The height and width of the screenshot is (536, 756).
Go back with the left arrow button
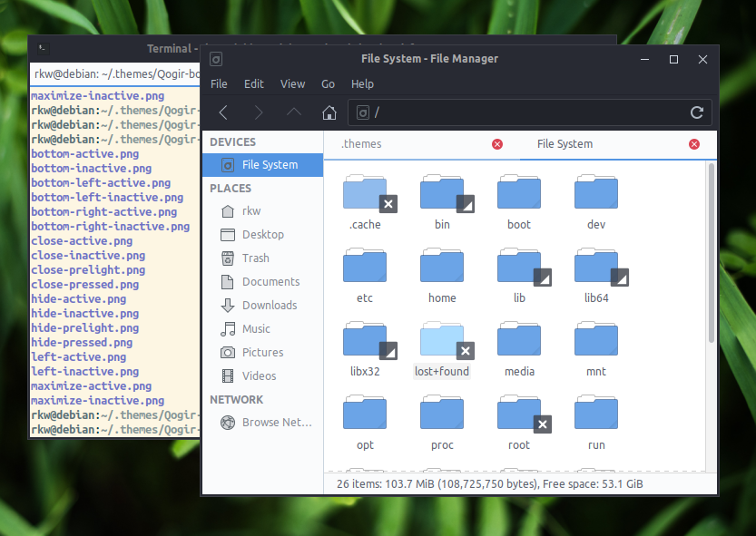[223, 112]
